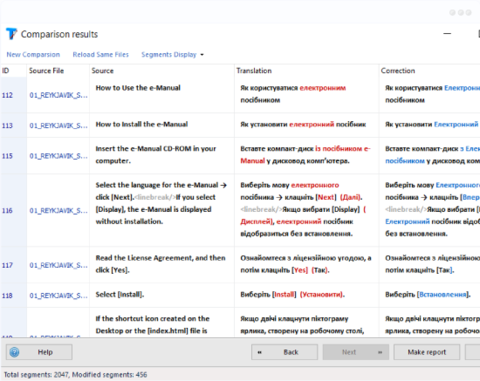Viewport: 480px width, 381px height.
Task: Click the Next button arrow icon
Action: click(x=380, y=352)
